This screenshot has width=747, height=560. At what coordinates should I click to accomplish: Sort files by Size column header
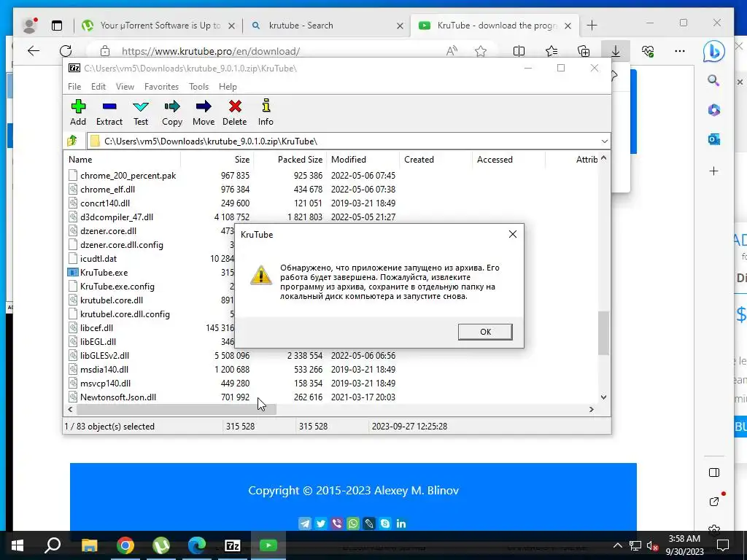(217, 160)
